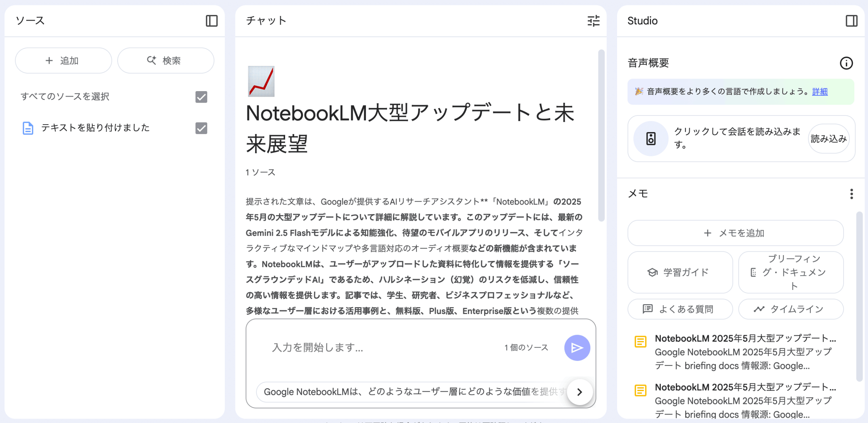
Task: Open chat settings with the sliders icon
Action: tap(593, 21)
